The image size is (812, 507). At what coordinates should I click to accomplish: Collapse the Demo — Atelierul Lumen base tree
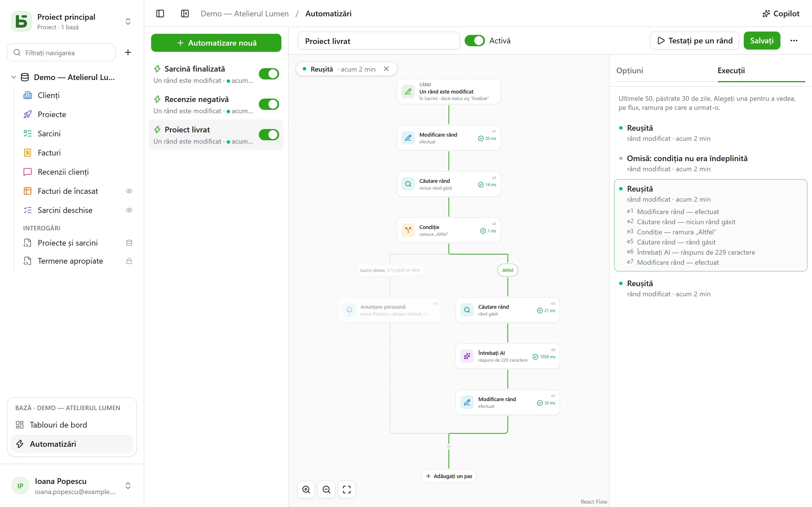(14, 77)
